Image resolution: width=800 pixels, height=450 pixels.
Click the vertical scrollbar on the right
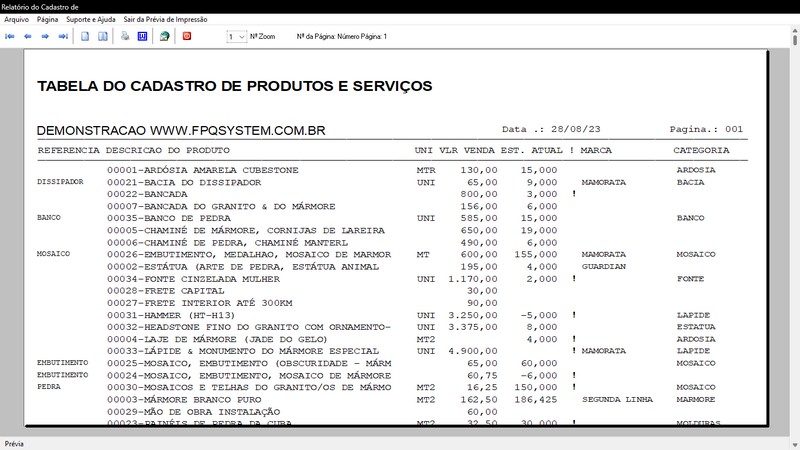click(x=791, y=240)
